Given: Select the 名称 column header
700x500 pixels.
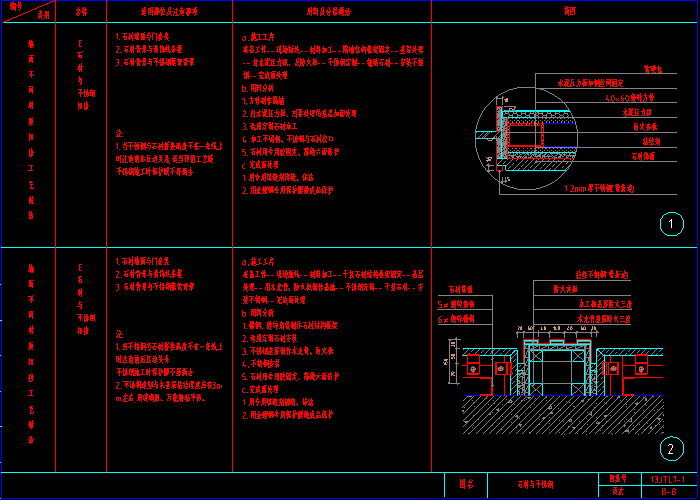Looking at the screenshot, I should [81, 12].
